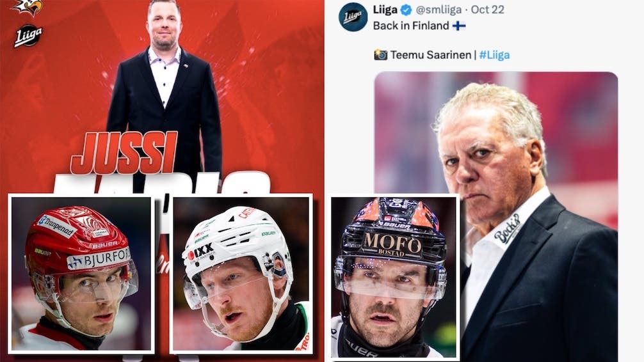Screen dimensions: 644x362
Task: Click the MOFO Bostad sticker on the black helmet
Action: tap(392, 245)
